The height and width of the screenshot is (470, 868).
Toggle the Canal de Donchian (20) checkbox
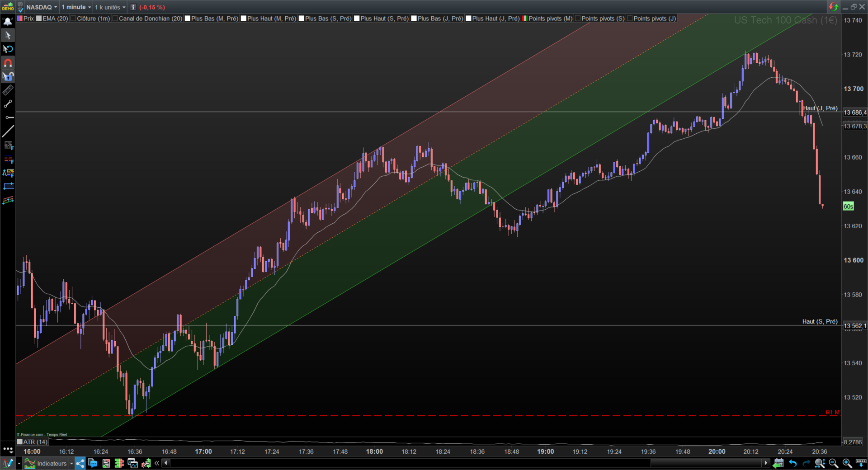tap(115, 19)
